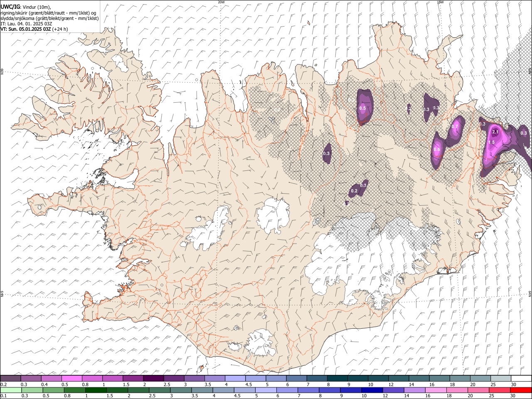Screen dimensions: 532x399
Task: Click the light pink swatch labeled 16
Action: click(x=436, y=390)
